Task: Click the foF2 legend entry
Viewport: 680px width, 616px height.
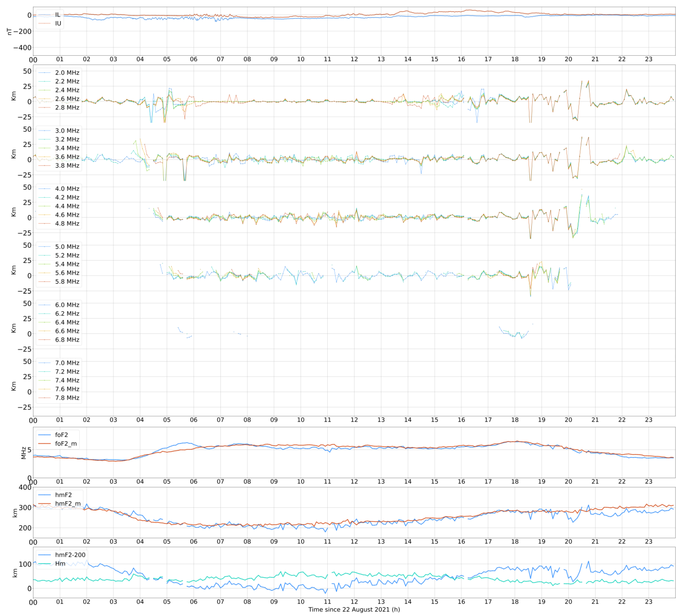Action: click(61, 435)
